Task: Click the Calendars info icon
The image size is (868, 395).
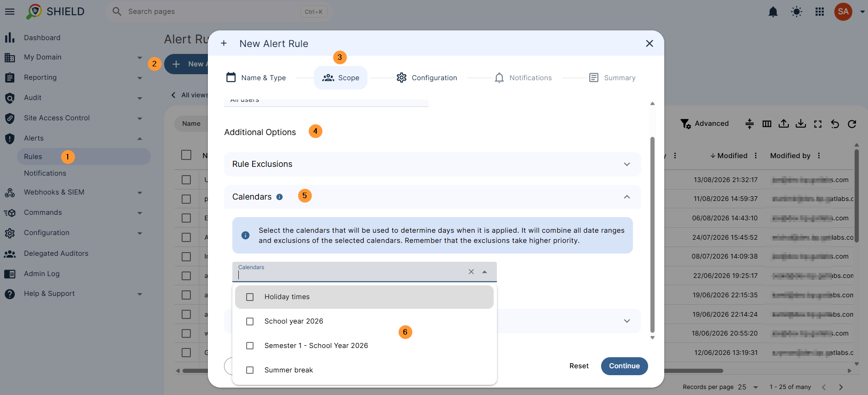Action: pos(279,197)
